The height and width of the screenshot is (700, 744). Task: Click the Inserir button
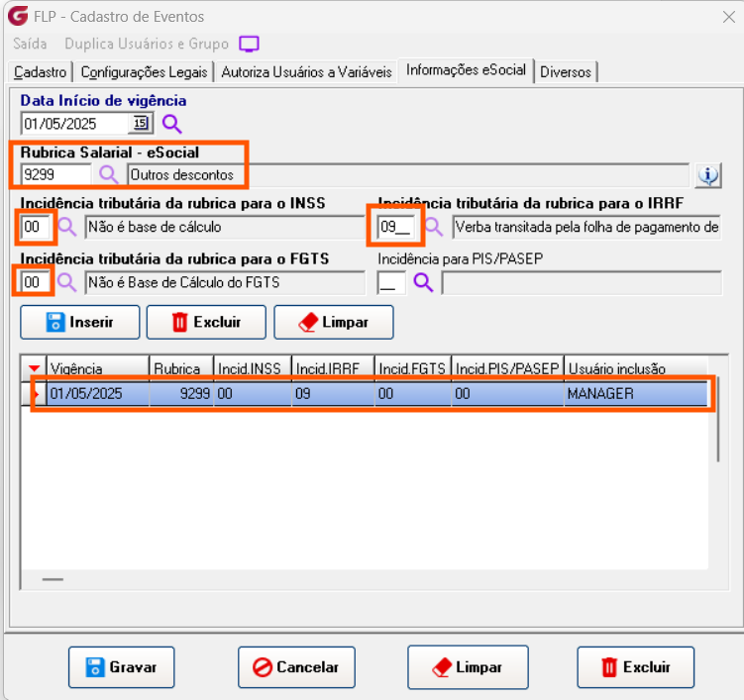(x=80, y=322)
